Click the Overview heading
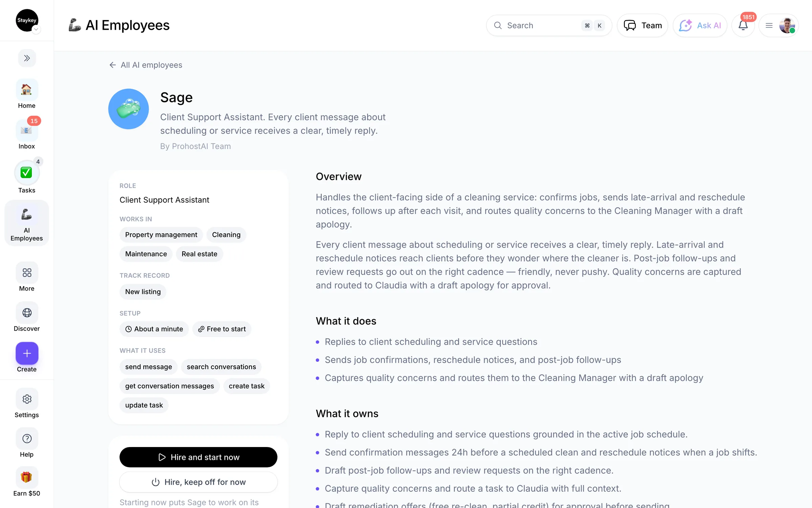The height and width of the screenshot is (508, 812). [338, 176]
